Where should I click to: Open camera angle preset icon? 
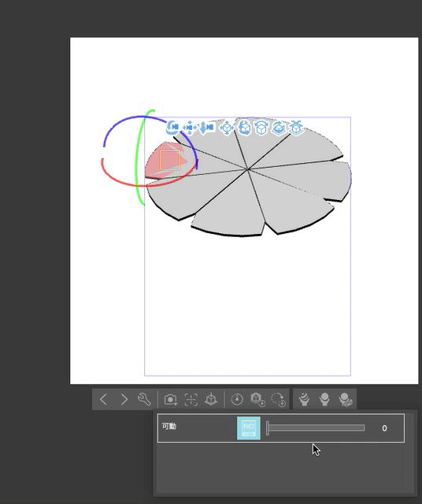tap(170, 399)
